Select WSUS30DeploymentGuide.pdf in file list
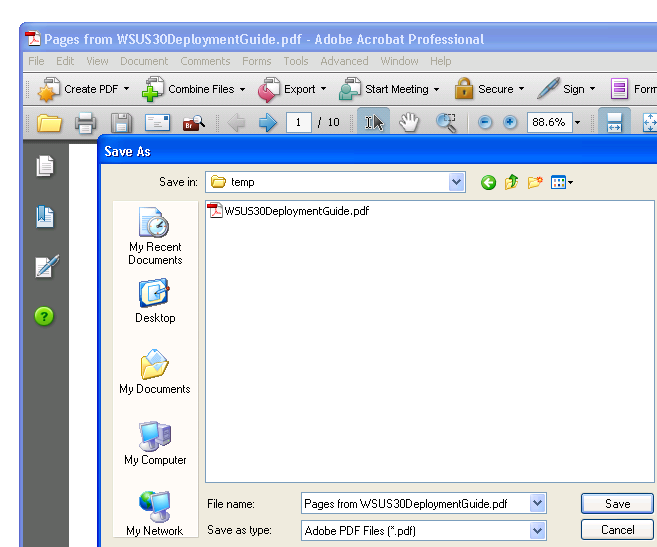Image resolution: width=657 pixels, height=547 pixels. tap(289, 211)
